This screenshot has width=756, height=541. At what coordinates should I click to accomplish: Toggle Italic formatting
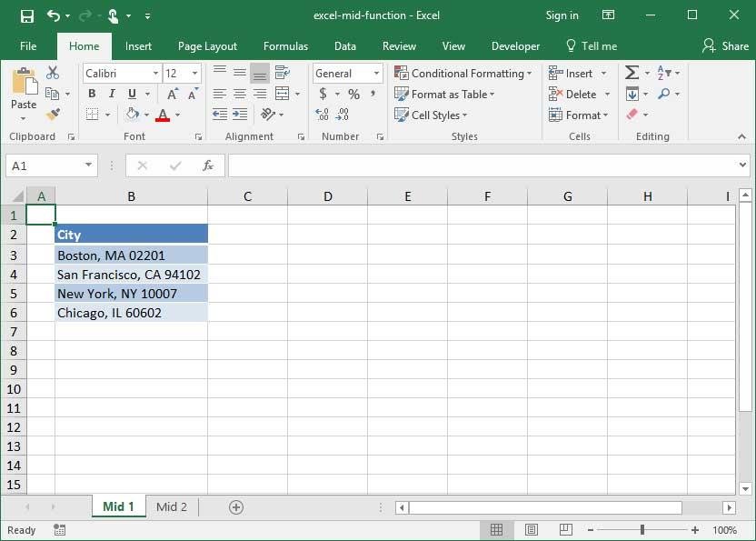pos(112,94)
